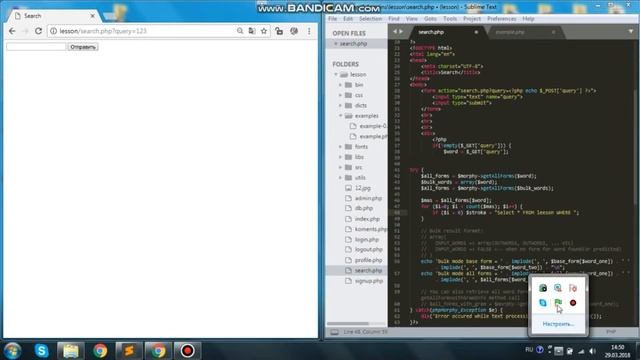
Task: Close the Search tab in Chrome
Action: coord(93,16)
